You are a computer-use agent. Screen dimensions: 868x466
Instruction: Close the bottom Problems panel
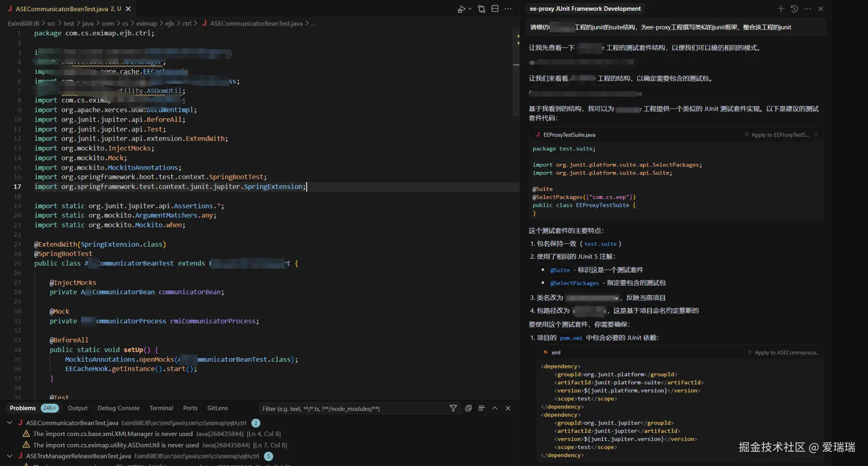coord(508,408)
